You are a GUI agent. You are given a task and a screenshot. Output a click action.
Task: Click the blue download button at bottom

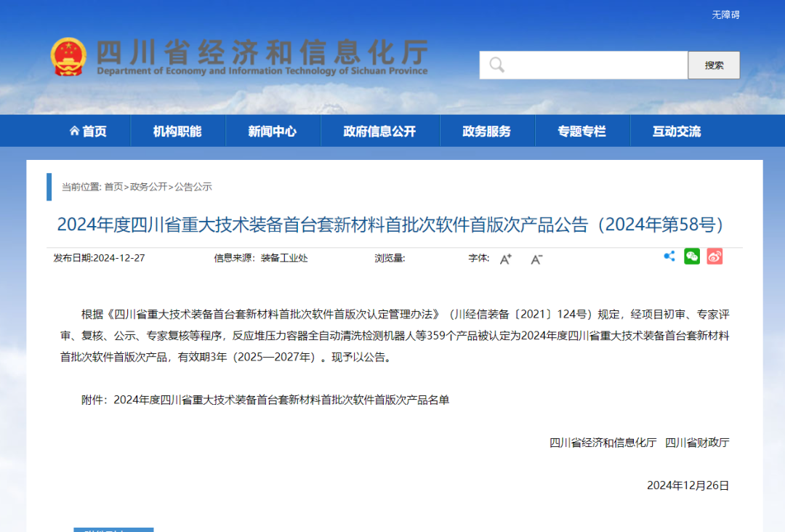click(x=113, y=530)
